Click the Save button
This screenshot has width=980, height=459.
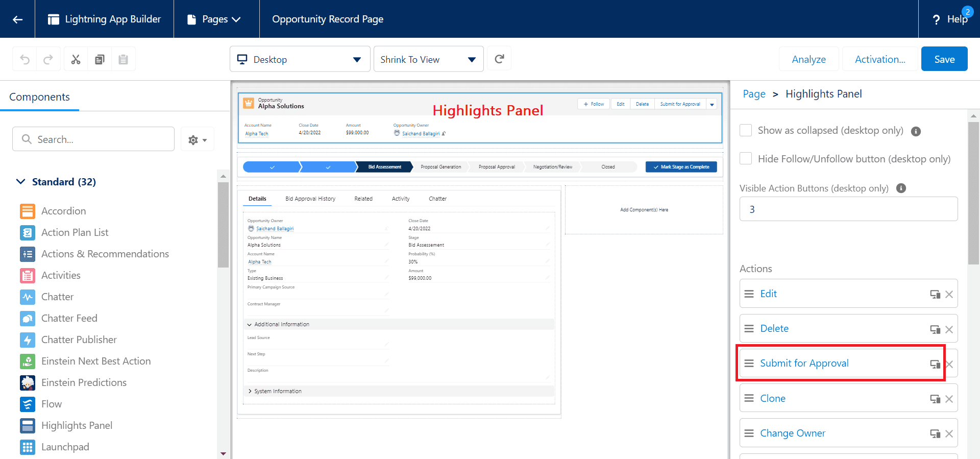pyautogui.click(x=944, y=59)
